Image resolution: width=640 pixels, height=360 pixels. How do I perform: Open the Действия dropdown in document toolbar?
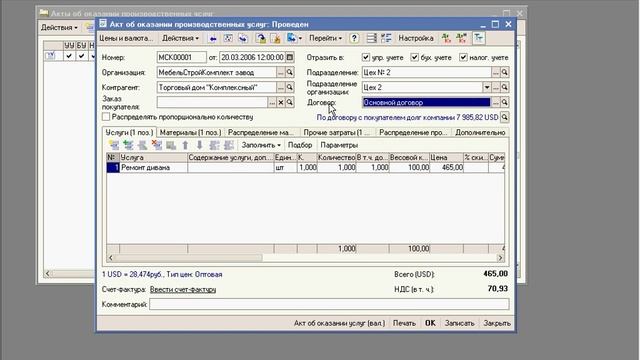coord(180,38)
